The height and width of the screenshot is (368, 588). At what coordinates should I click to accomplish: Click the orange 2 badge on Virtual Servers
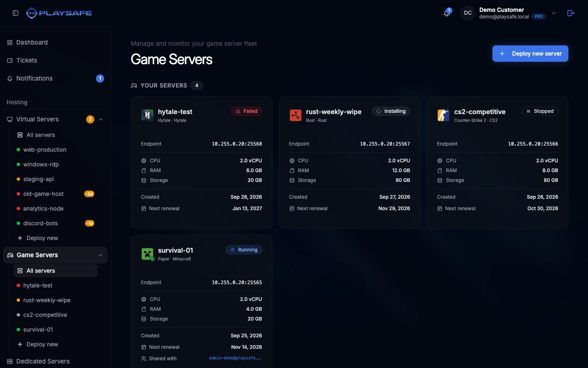point(90,119)
